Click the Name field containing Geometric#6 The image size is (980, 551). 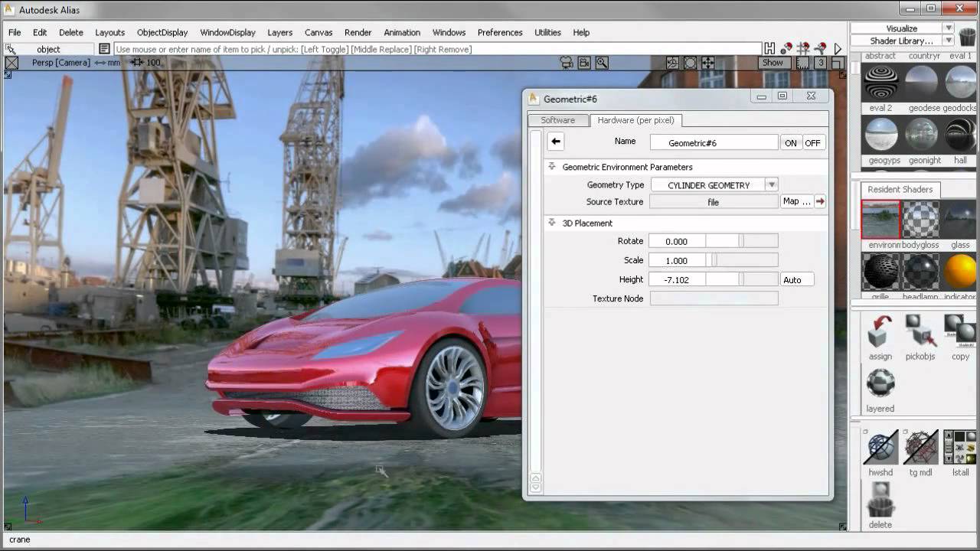click(714, 142)
